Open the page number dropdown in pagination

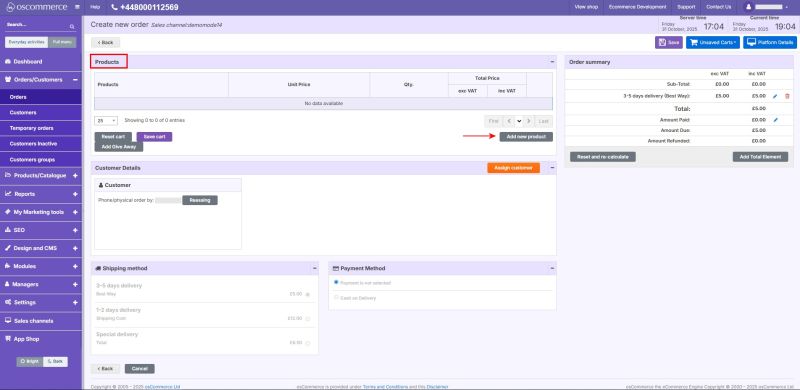pos(519,121)
